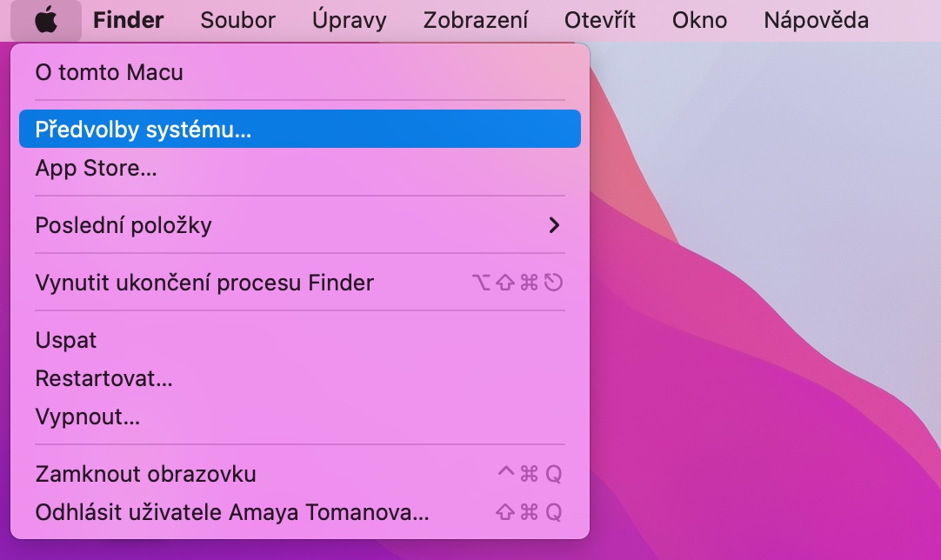Open the Úpravy menu
941x560 pixels.
(x=349, y=20)
